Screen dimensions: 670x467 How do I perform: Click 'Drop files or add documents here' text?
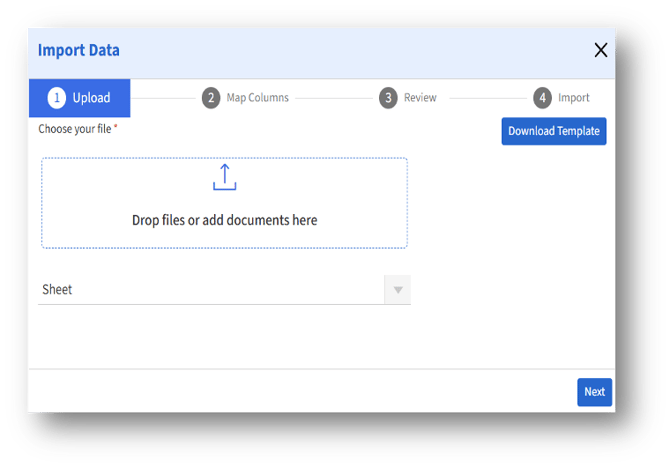click(224, 220)
